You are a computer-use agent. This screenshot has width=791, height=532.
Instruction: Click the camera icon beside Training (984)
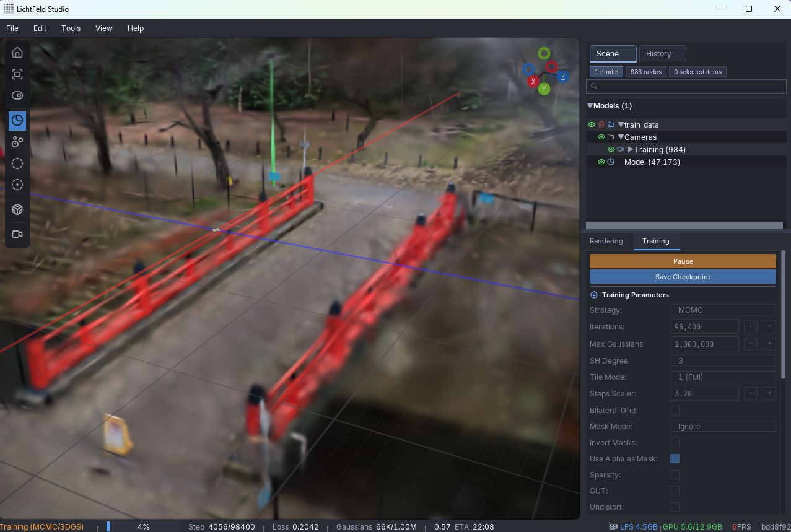621,150
